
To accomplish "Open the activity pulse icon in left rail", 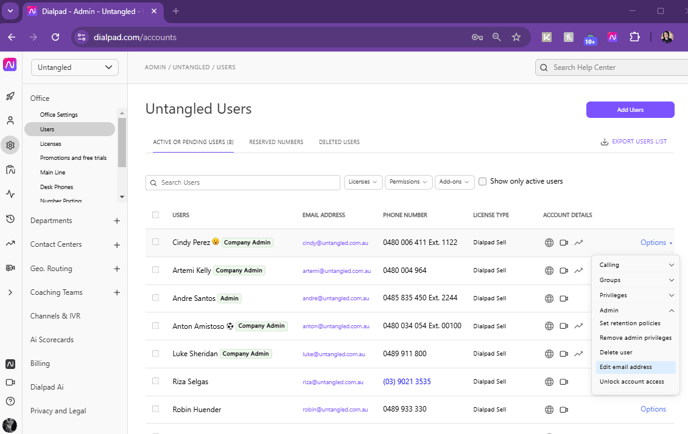I will point(10,194).
